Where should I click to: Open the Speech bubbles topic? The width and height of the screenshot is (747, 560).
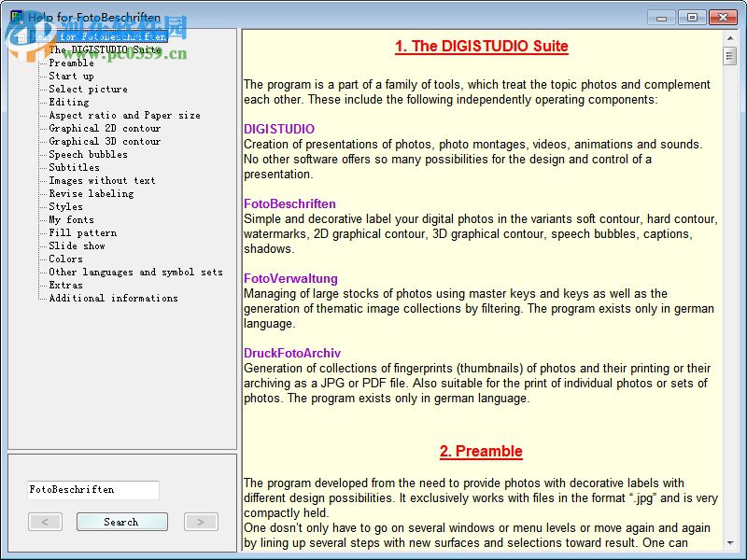click(x=88, y=155)
